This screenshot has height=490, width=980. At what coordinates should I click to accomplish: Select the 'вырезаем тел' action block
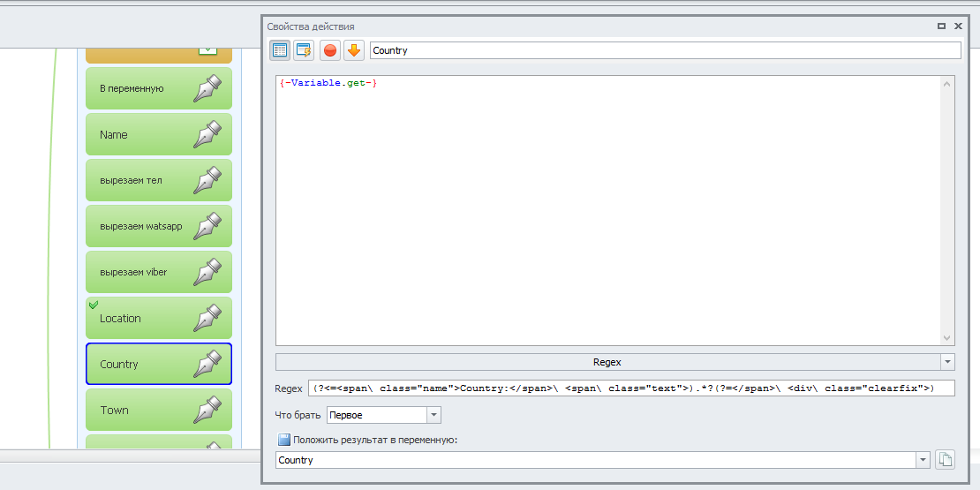pos(159,180)
